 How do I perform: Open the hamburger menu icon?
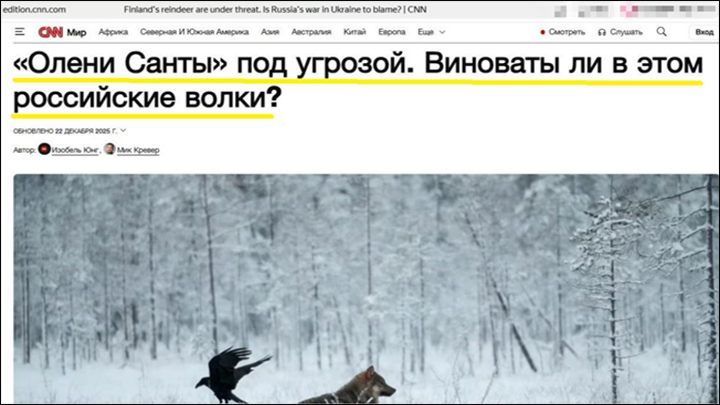click(x=19, y=32)
